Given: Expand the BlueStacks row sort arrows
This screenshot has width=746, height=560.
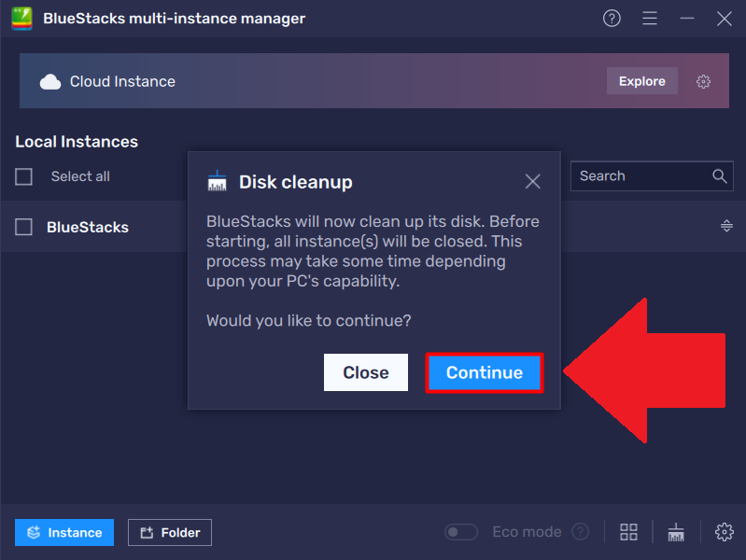Looking at the screenshot, I should coord(726,226).
